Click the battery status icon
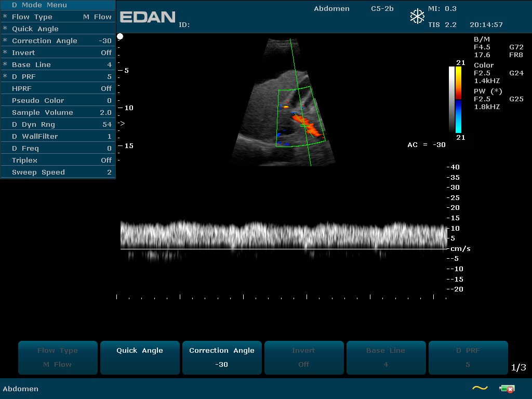This screenshot has width=532, height=399. click(x=507, y=388)
